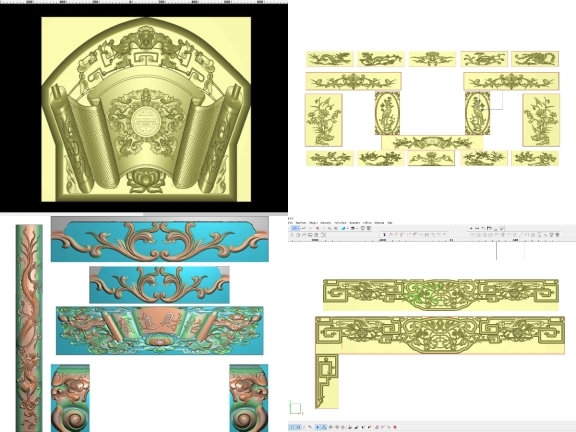Select the tall right flower panel

pyautogui.click(x=541, y=120)
